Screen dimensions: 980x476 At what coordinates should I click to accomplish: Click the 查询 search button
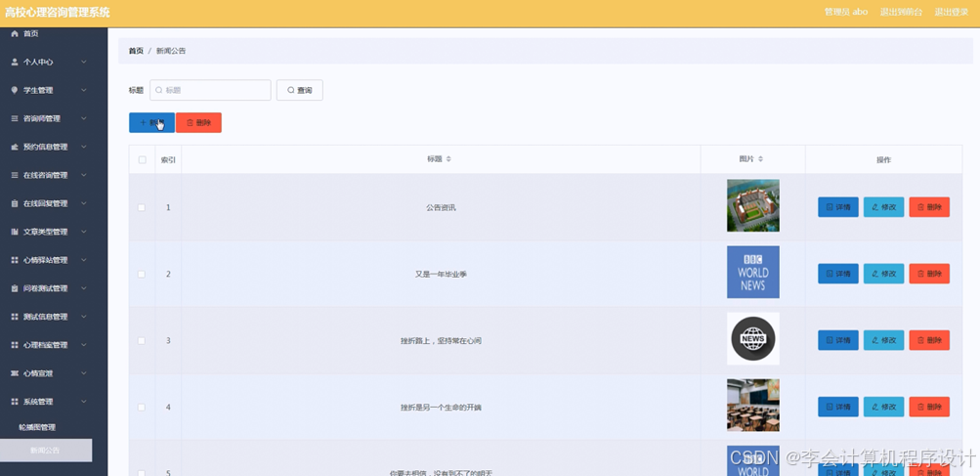click(x=300, y=90)
